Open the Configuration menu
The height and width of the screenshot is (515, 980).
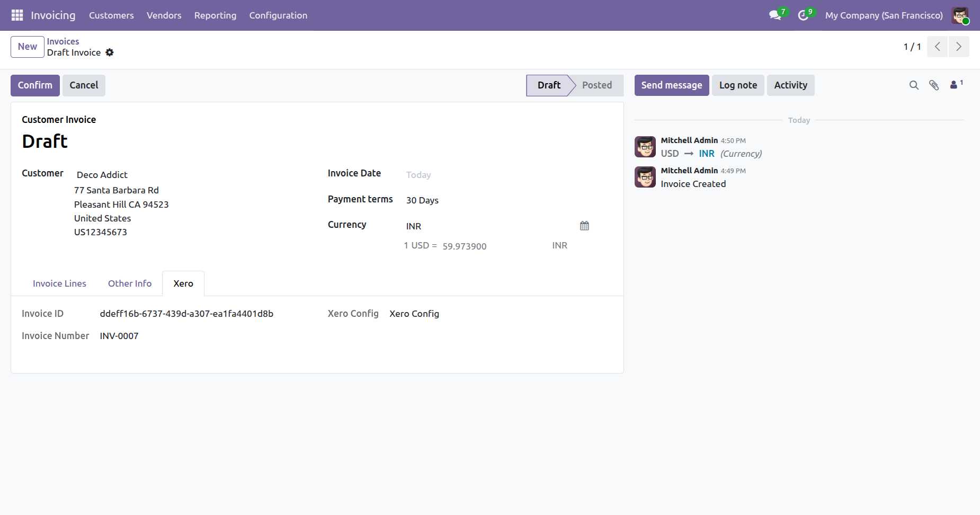pyautogui.click(x=278, y=15)
